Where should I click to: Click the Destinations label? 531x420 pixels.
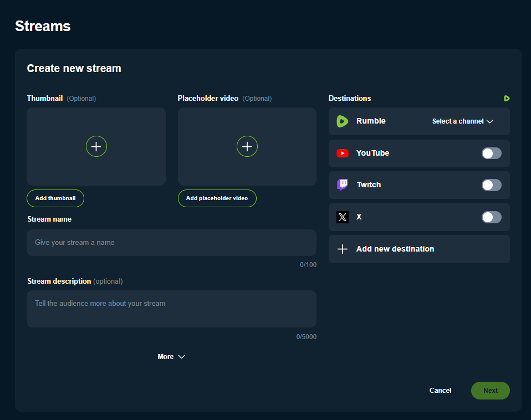[350, 99]
